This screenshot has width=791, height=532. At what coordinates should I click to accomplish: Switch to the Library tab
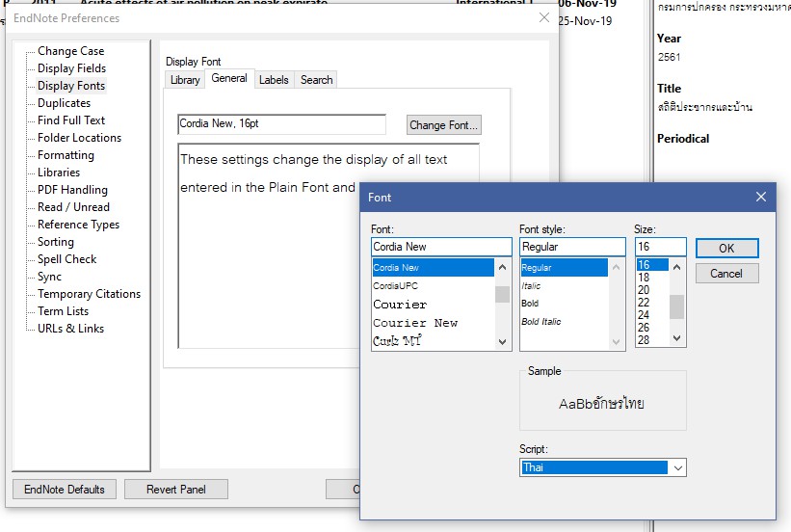coord(185,80)
